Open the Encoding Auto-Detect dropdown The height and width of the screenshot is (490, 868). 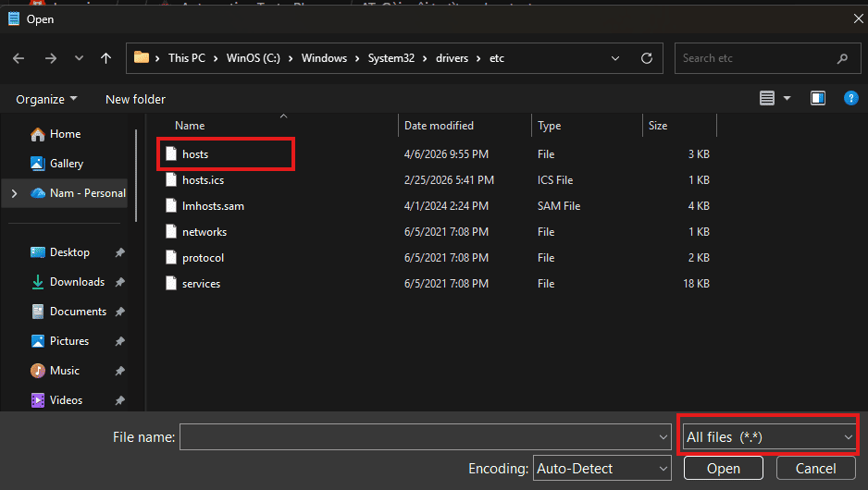click(601, 469)
